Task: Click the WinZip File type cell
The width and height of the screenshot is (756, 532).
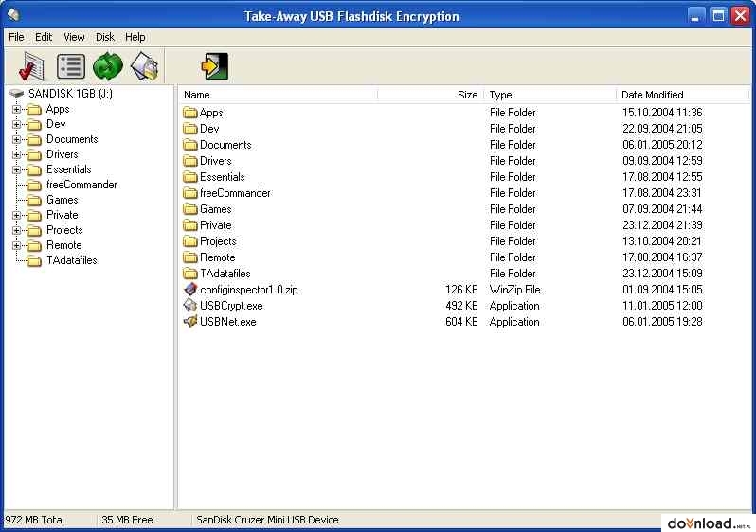Action: point(515,290)
